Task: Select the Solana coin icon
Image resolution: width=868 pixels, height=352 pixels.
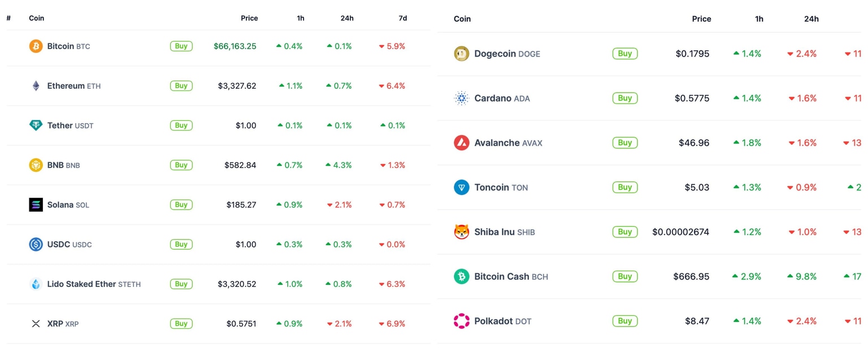Action: (x=36, y=205)
